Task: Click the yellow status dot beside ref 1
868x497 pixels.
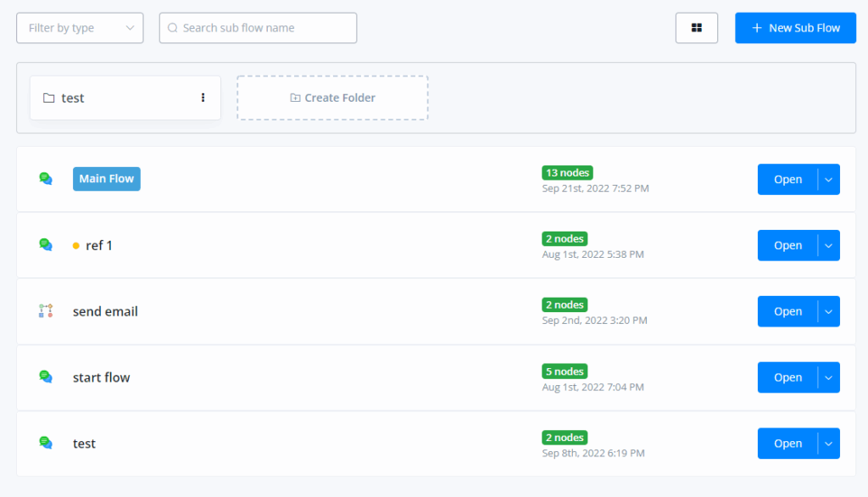Action: coord(76,246)
